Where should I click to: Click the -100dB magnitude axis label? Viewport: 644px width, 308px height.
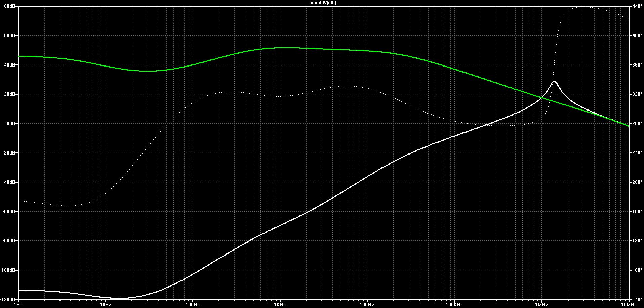click(8, 270)
